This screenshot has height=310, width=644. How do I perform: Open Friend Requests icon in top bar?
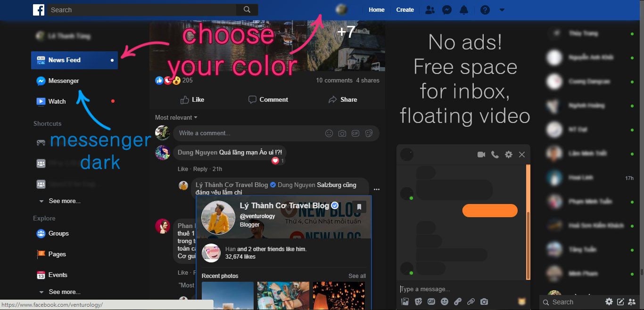point(430,10)
